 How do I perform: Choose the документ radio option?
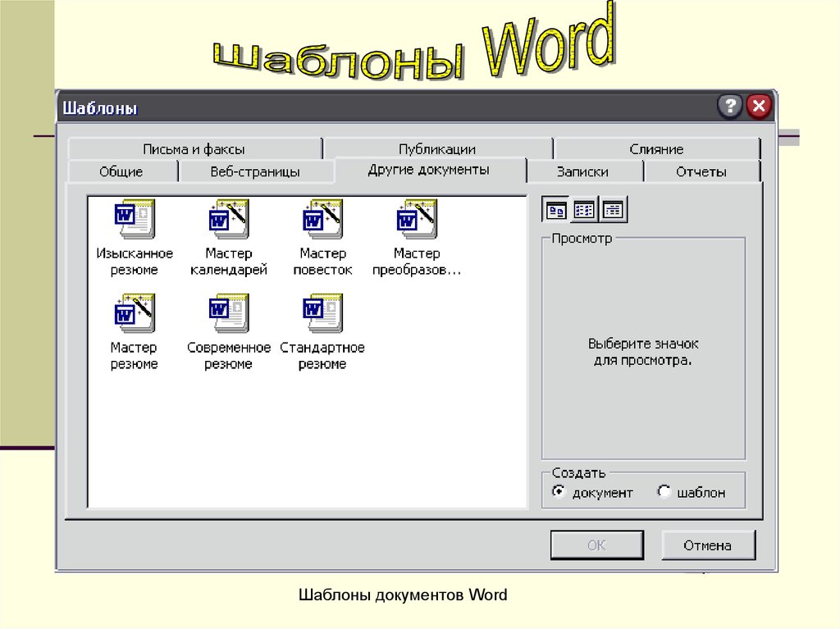point(559,492)
